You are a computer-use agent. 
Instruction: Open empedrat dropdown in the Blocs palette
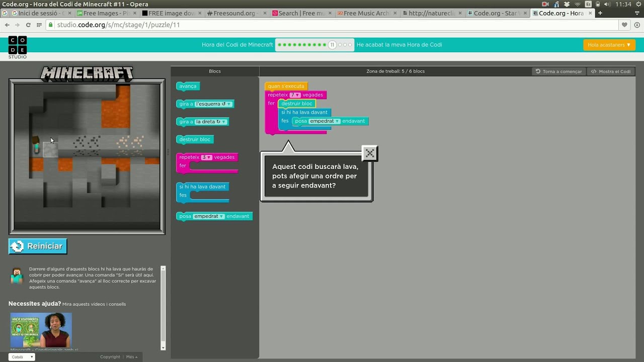click(209, 216)
